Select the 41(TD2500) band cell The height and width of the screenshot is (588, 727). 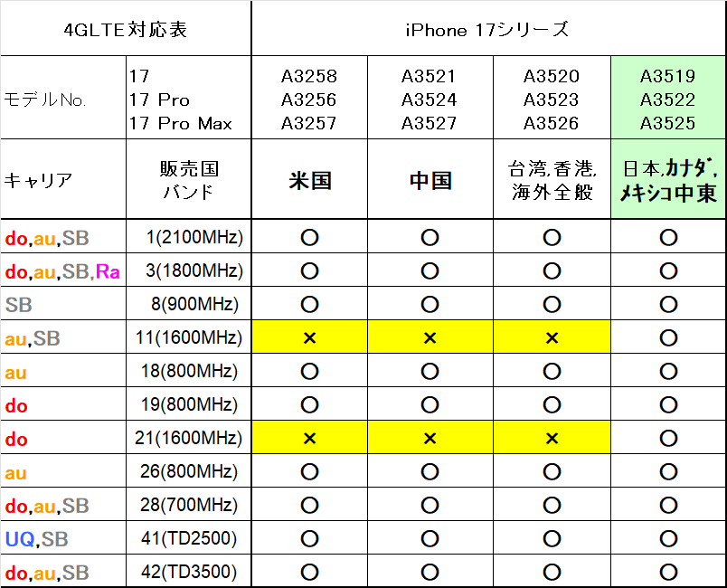pos(189,537)
